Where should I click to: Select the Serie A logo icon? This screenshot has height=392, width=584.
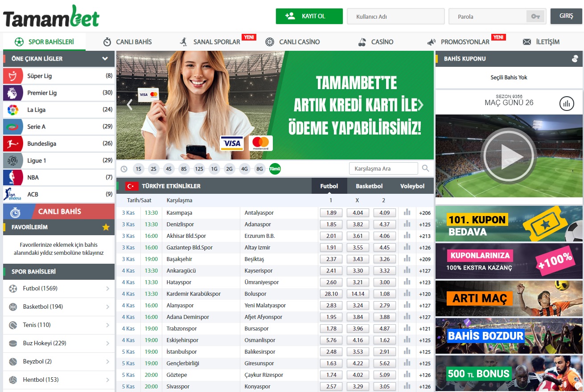13,127
